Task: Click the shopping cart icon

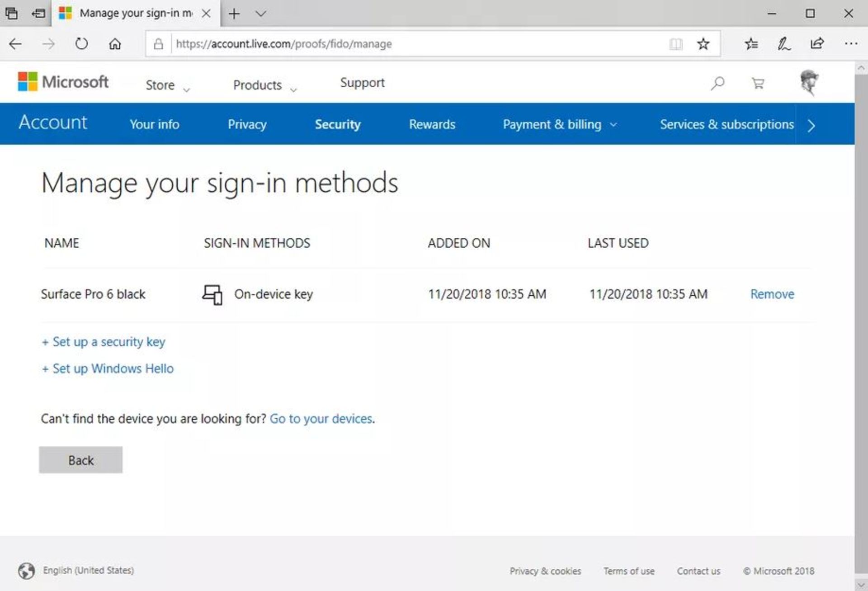Action: [x=758, y=83]
